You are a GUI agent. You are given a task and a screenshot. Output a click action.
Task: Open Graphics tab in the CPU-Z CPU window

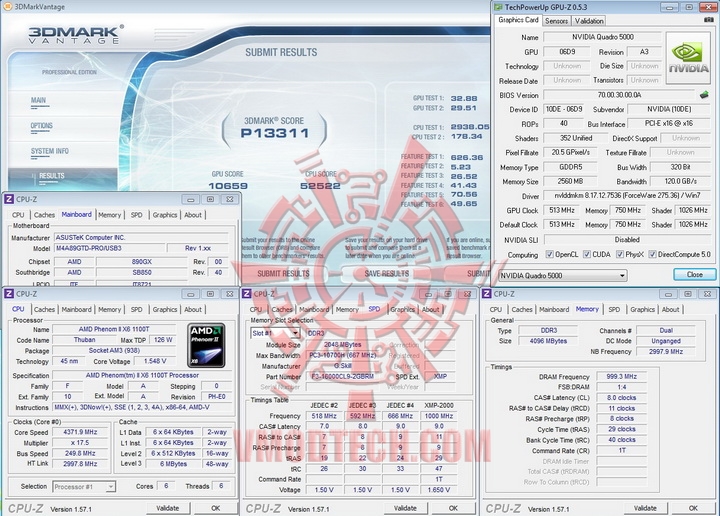[165, 309]
